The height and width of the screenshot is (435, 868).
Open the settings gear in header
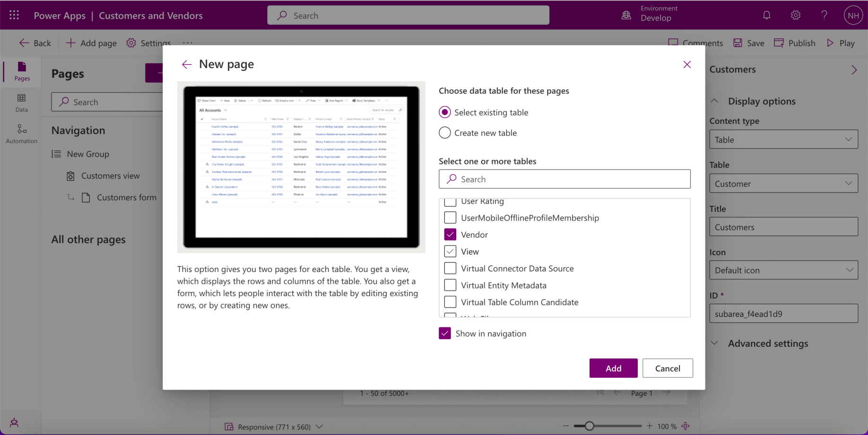click(795, 15)
